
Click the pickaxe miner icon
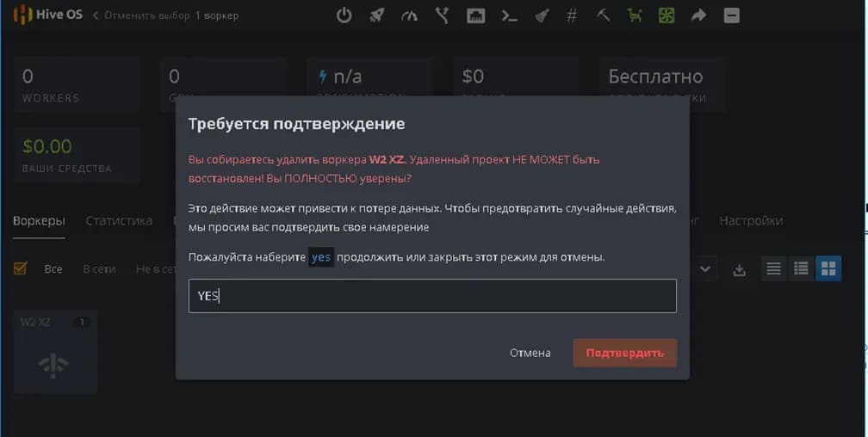pos(604,15)
